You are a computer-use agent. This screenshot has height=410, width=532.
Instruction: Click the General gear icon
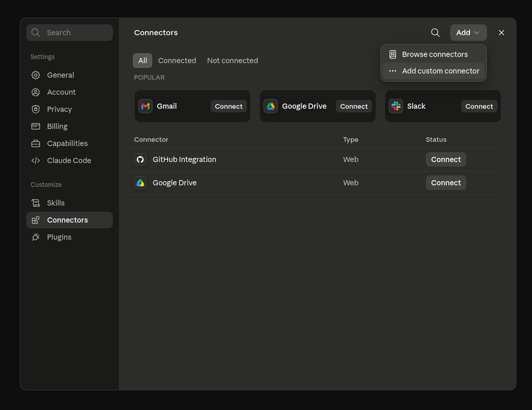pos(36,75)
